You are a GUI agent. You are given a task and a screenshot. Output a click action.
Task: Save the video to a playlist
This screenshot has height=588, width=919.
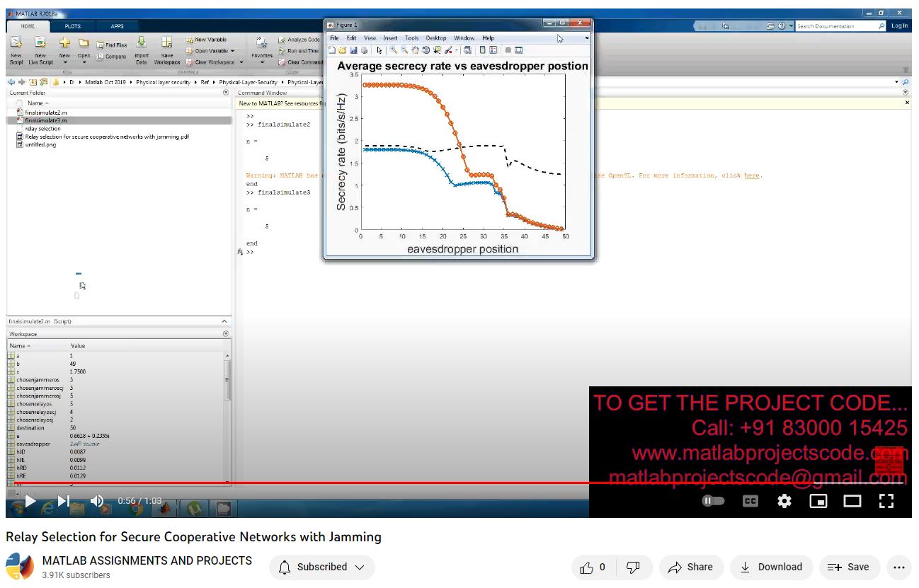click(849, 567)
